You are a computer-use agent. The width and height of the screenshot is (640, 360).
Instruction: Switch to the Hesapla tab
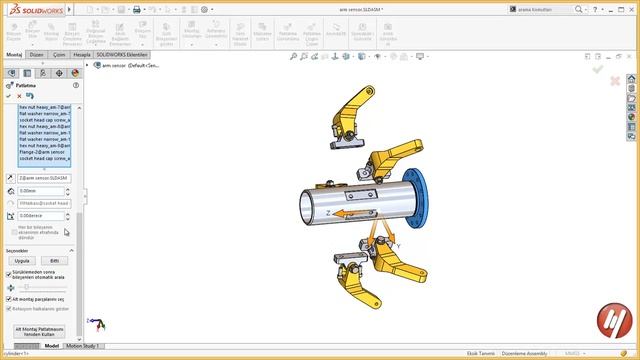tap(82, 55)
